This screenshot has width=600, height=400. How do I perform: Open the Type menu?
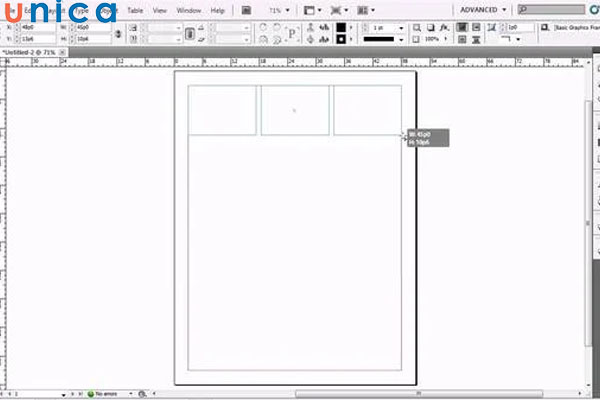click(x=81, y=11)
